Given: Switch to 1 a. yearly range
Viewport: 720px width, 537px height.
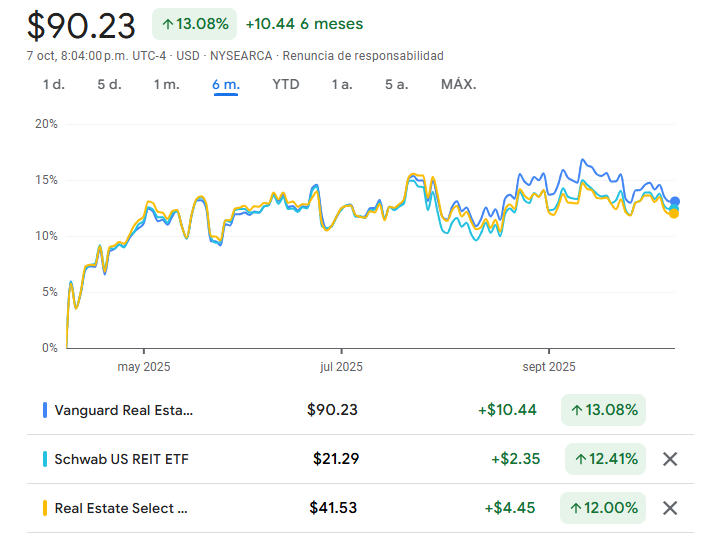Looking at the screenshot, I should click(342, 84).
